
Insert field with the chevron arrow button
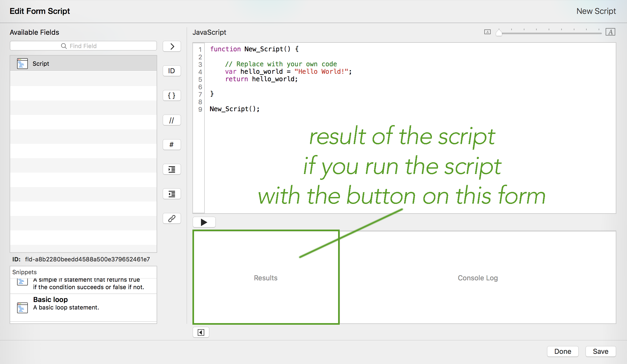tap(172, 47)
